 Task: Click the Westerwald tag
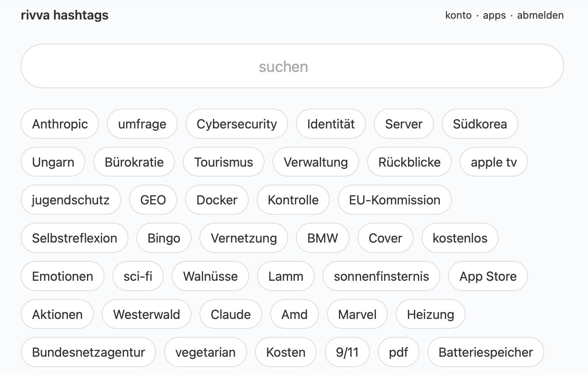[147, 314]
